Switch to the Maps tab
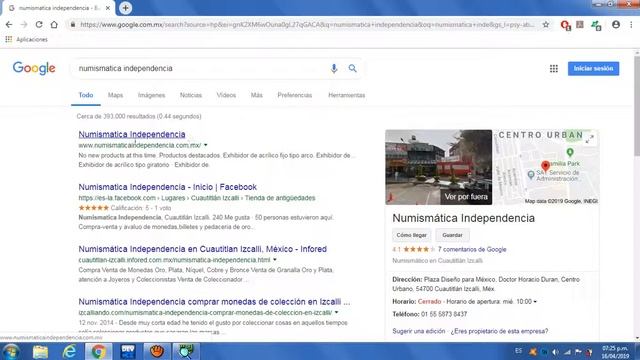The width and height of the screenshot is (640, 360). (x=116, y=95)
